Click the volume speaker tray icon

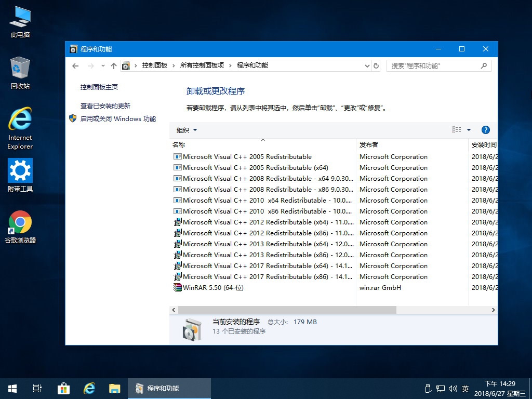(x=453, y=389)
